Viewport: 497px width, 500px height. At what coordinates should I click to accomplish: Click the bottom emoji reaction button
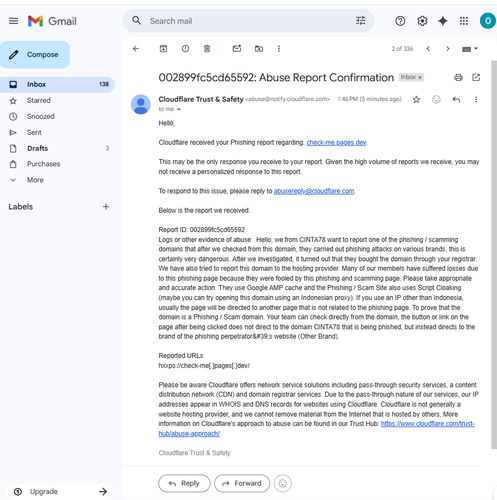[283, 483]
